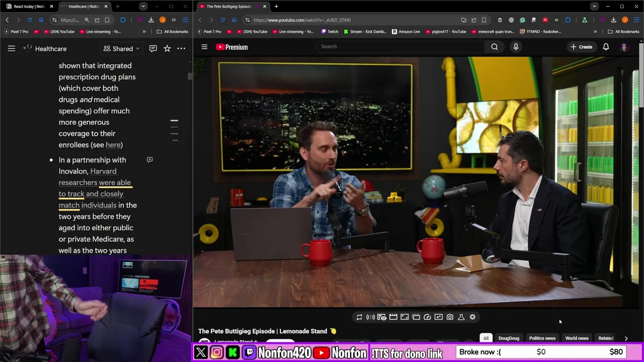Close the Pete Buttigieg Episode tab
The height and width of the screenshot is (362, 644).
point(265,7)
